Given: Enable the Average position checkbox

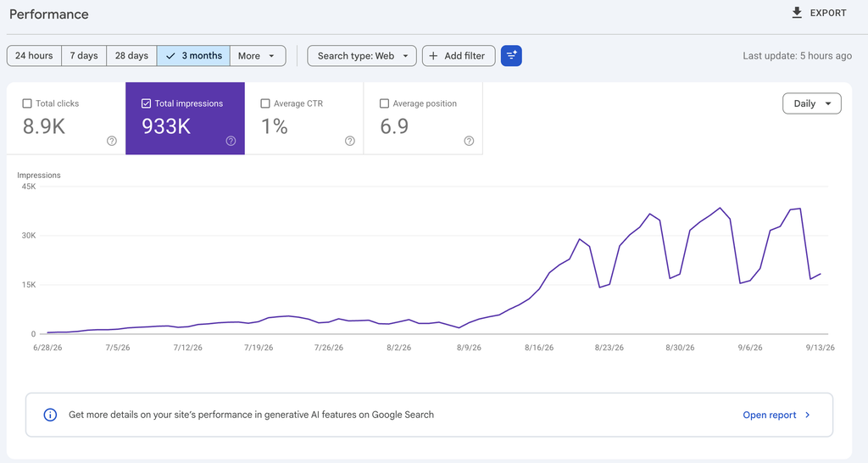Looking at the screenshot, I should click(384, 103).
